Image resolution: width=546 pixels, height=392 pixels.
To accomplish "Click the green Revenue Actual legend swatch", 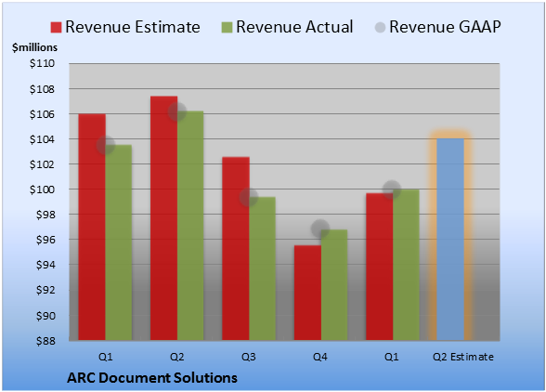I will (x=227, y=27).
